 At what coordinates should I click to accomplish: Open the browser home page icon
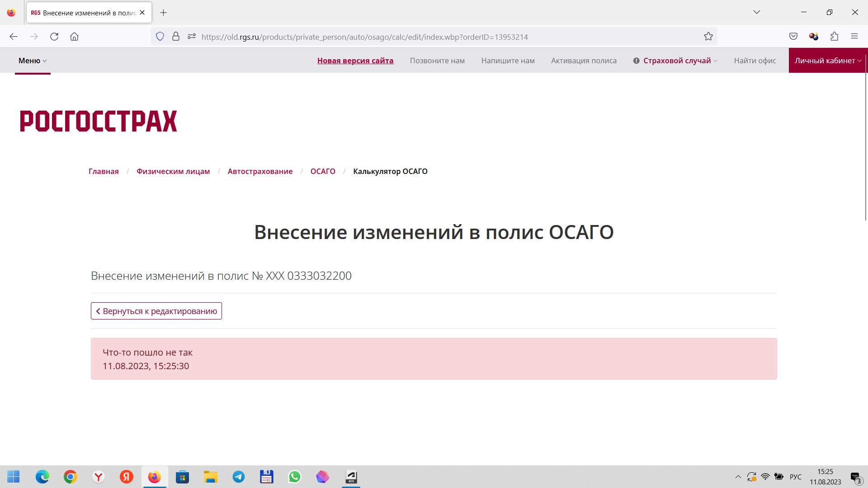pyautogui.click(x=74, y=37)
